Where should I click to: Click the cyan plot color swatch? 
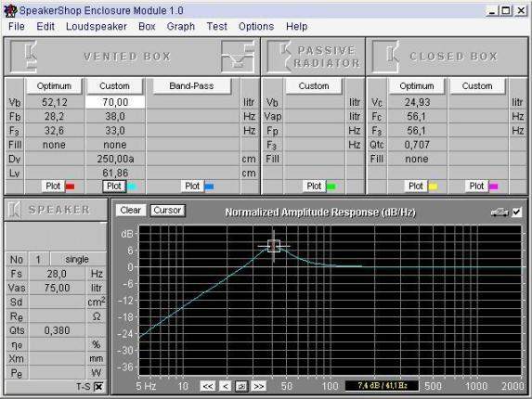[x=132, y=187]
